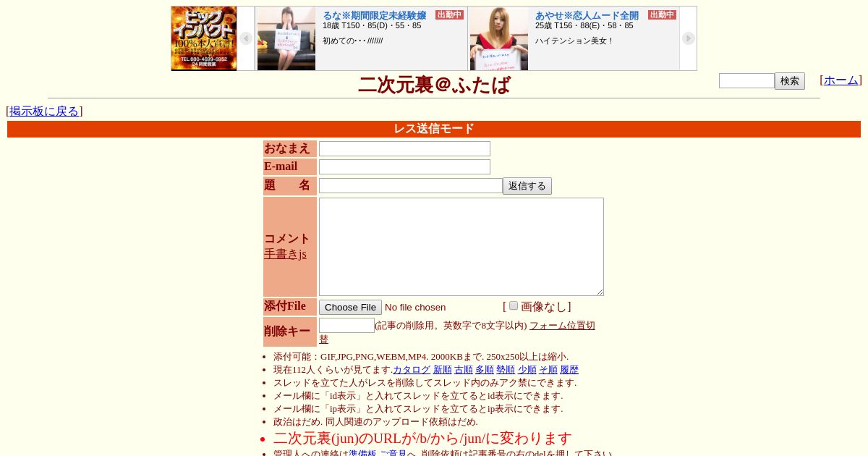Open the ご意見 feedback link

(x=393, y=453)
